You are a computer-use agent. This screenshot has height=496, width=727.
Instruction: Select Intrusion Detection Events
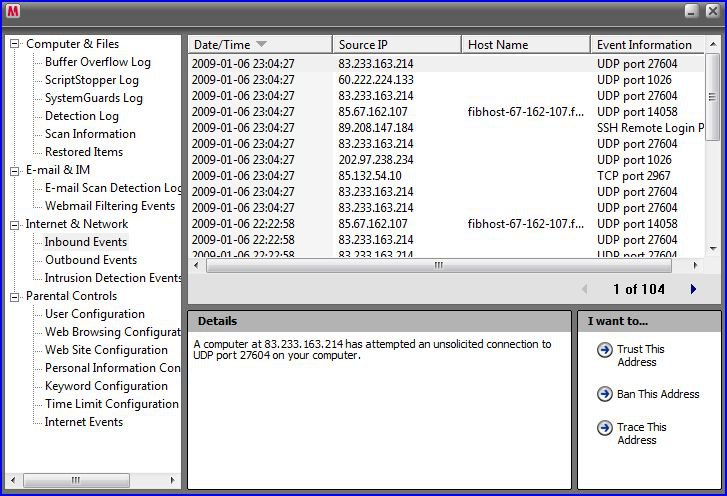113,278
